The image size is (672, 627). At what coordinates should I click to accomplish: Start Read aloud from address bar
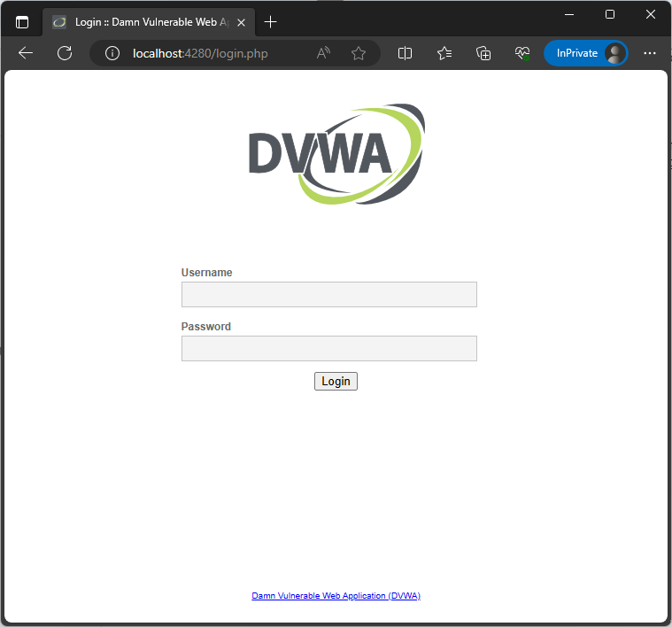coord(323,53)
